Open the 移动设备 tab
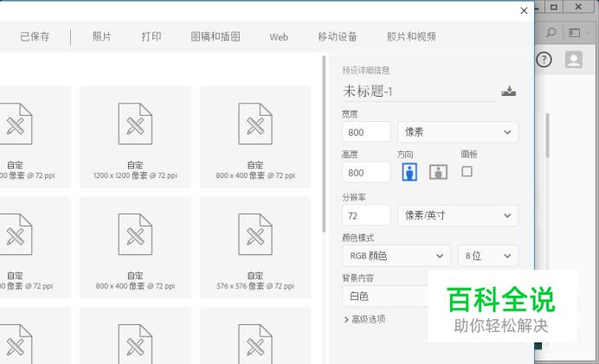 click(x=338, y=36)
